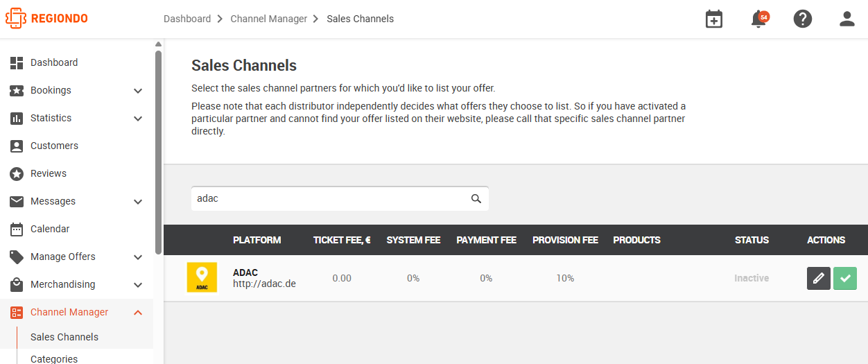Collapse the Channel Manager chevron
868x364 pixels.
point(138,313)
